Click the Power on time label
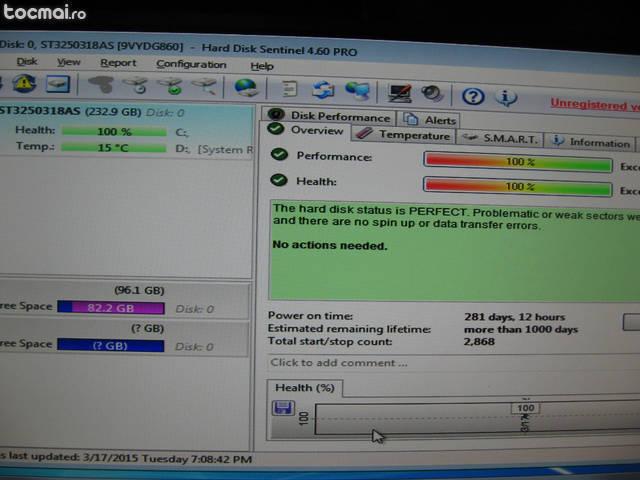 coord(310,316)
